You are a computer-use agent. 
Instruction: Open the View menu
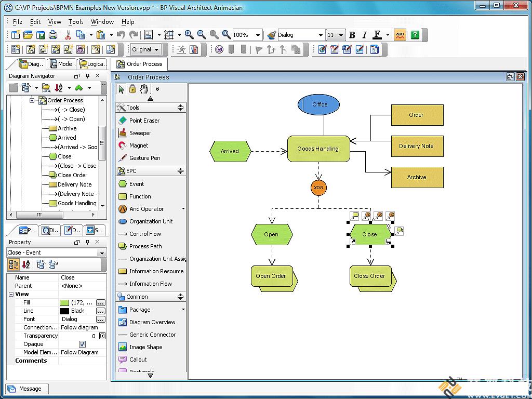click(55, 22)
